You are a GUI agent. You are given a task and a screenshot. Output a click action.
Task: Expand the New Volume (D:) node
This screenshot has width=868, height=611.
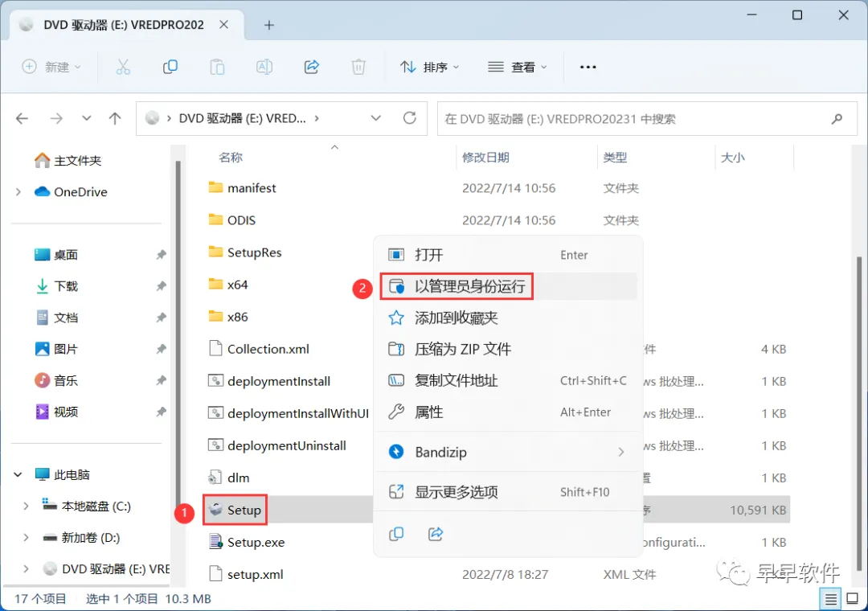pyautogui.click(x=26, y=537)
